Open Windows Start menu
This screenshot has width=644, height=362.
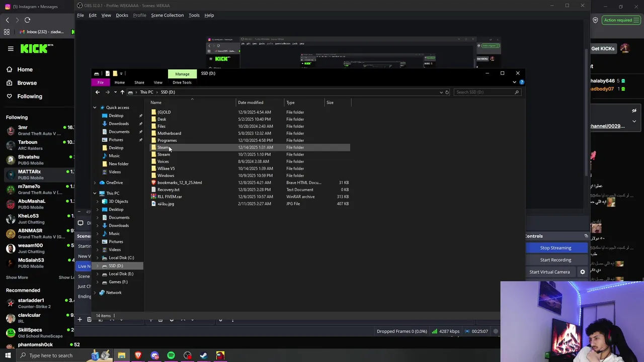(8, 355)
